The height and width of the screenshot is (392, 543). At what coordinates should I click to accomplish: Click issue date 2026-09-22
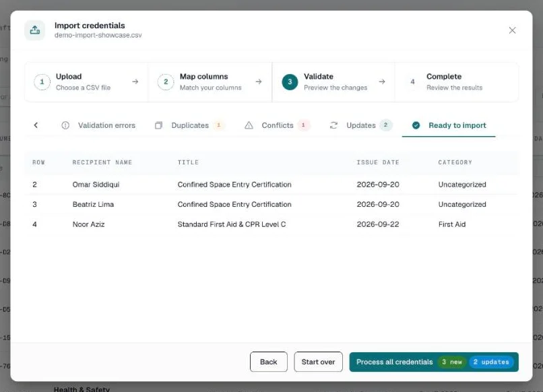(378, 224)
